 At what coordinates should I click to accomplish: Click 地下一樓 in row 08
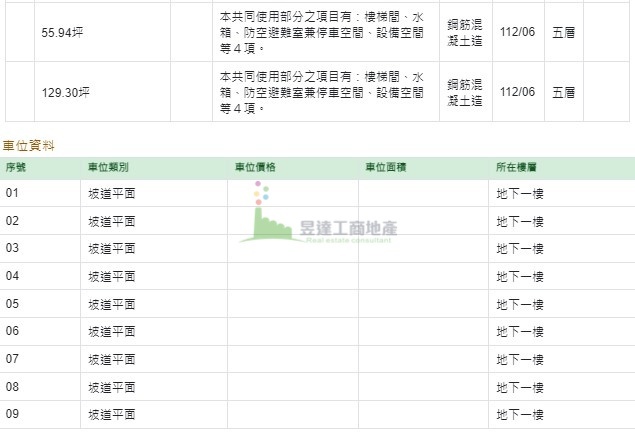(x=519, y=386)
